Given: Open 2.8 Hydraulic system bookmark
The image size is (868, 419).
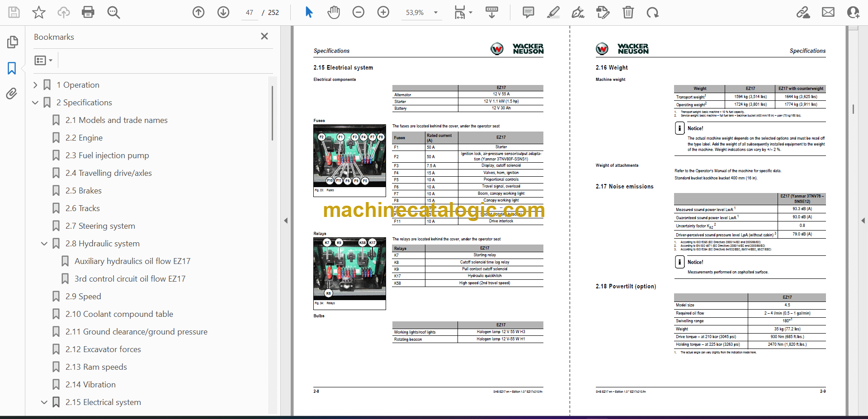Looking at the screenshot, I should pos(102,244).
